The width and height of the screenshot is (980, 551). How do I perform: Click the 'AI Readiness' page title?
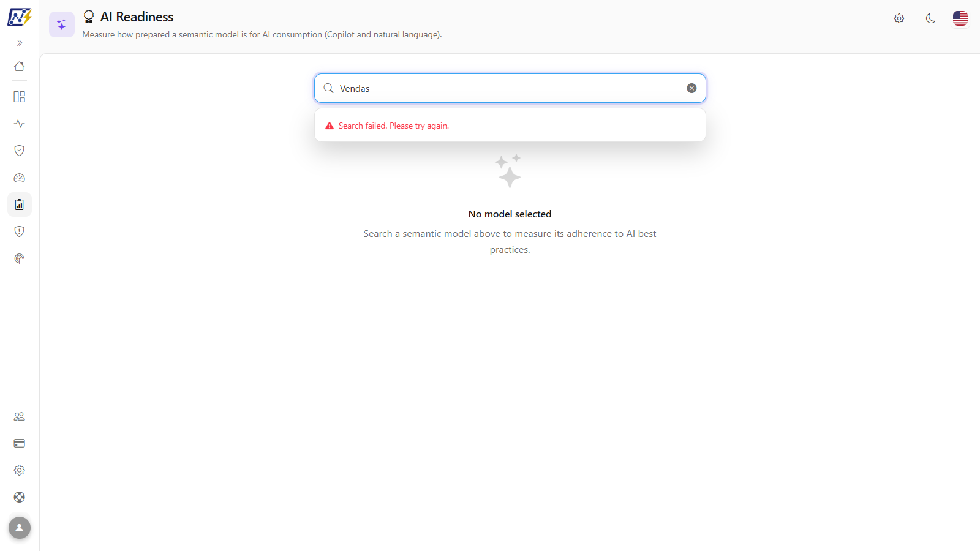click(x=137, y=17)
